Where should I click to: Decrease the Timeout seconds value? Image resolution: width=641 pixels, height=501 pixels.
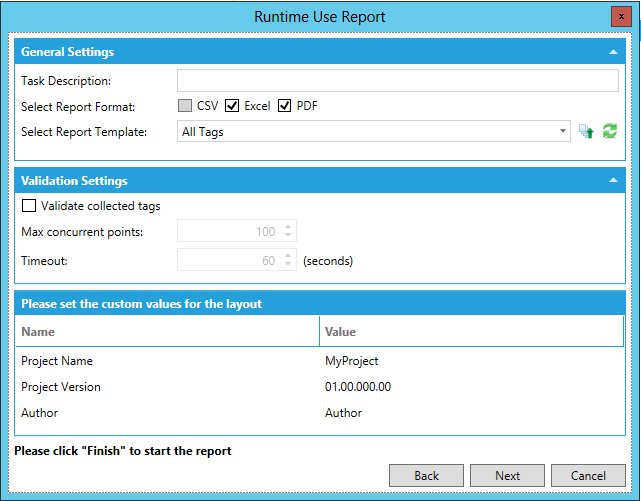point(288,266)
